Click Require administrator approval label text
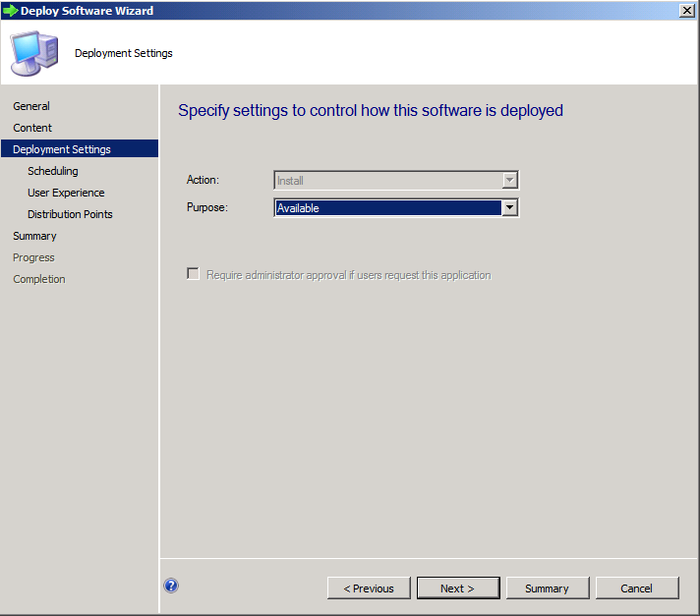The image size is (700, 616). point(349,275)
